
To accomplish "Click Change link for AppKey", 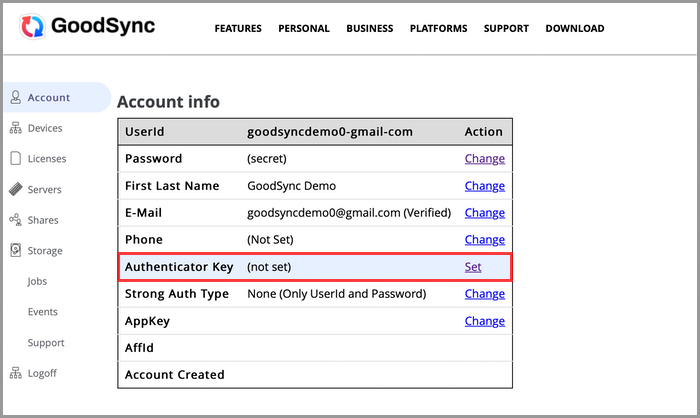I will click(485, 321).
